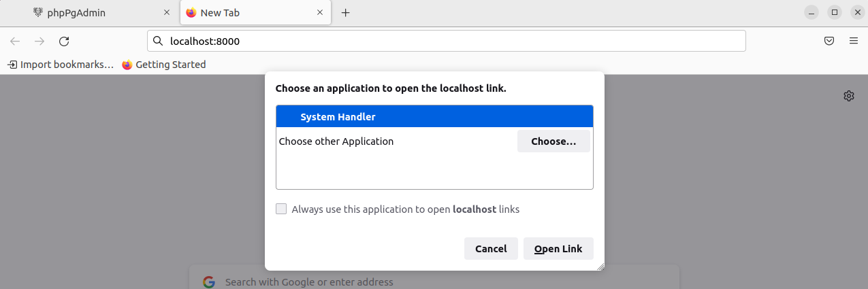Grab the dialog resize grip corner
This screenshot has height=289, width=868.
coord(600,267)
